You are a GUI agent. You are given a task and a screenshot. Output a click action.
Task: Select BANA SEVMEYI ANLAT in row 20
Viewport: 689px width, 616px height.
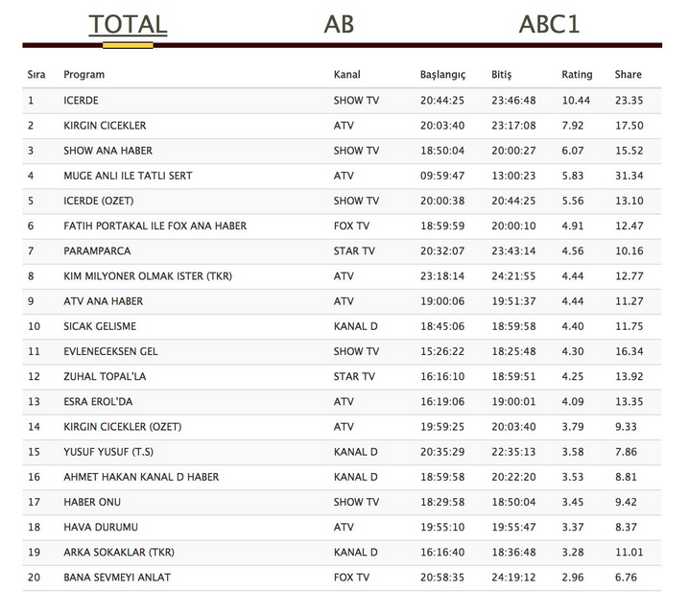tap(116, 577)
